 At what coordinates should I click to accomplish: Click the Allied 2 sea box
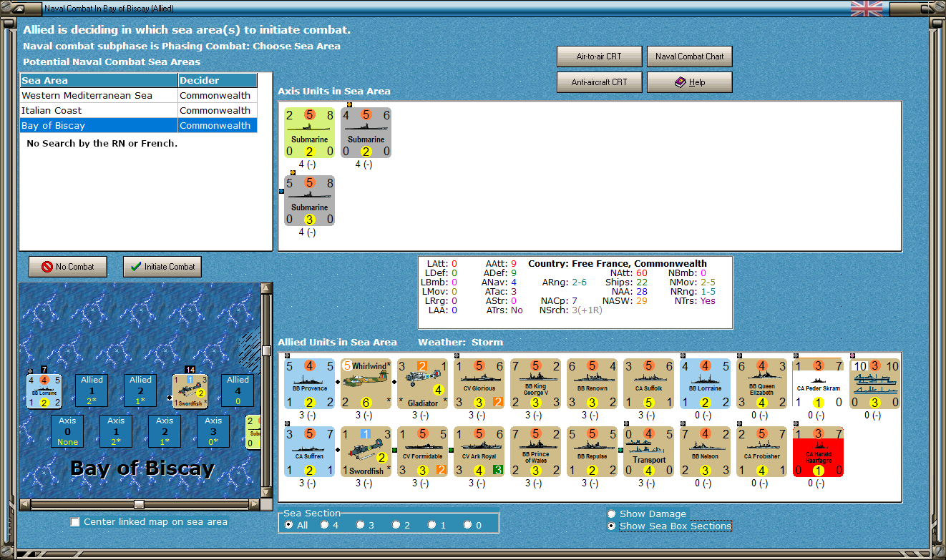tap(140, 390)
